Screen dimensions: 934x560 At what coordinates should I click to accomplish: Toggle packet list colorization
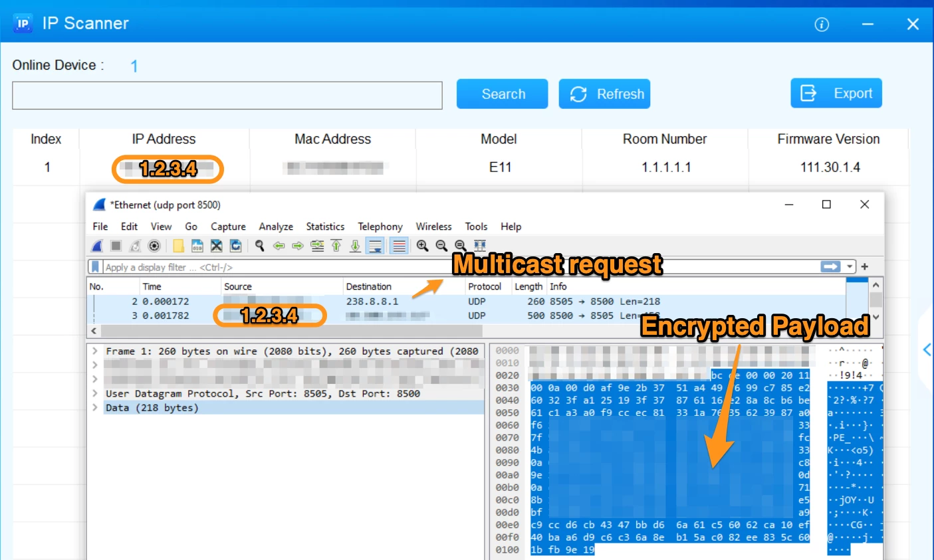(400, 245)
